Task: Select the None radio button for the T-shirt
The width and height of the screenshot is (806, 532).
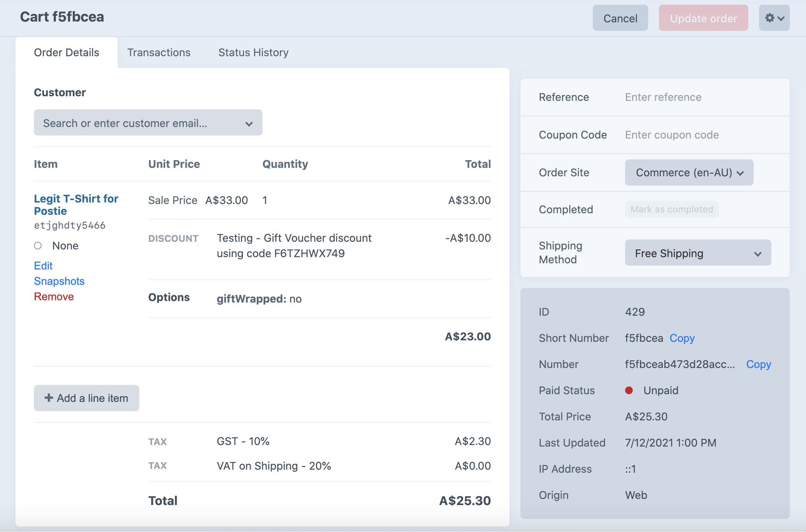Action: [x=38, y=245]
